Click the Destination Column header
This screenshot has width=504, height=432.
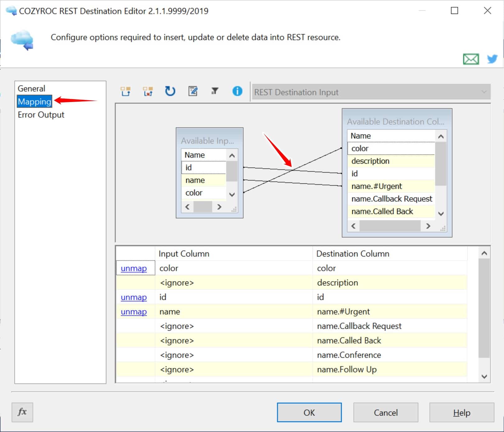[x=390, y=253]
